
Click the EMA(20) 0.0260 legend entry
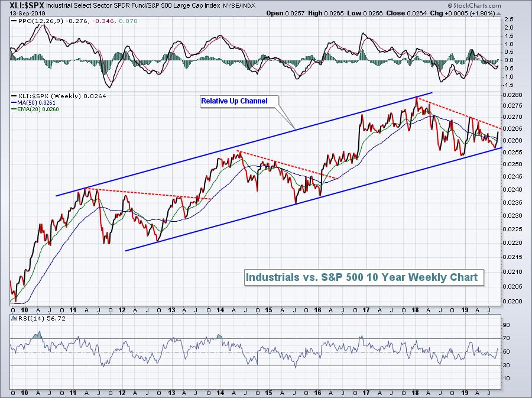(38, 109)
